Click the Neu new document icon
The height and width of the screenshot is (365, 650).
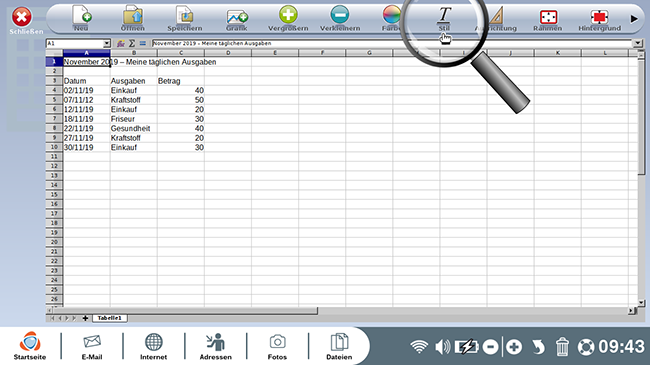pyautogui.click(x=81, y=18)
